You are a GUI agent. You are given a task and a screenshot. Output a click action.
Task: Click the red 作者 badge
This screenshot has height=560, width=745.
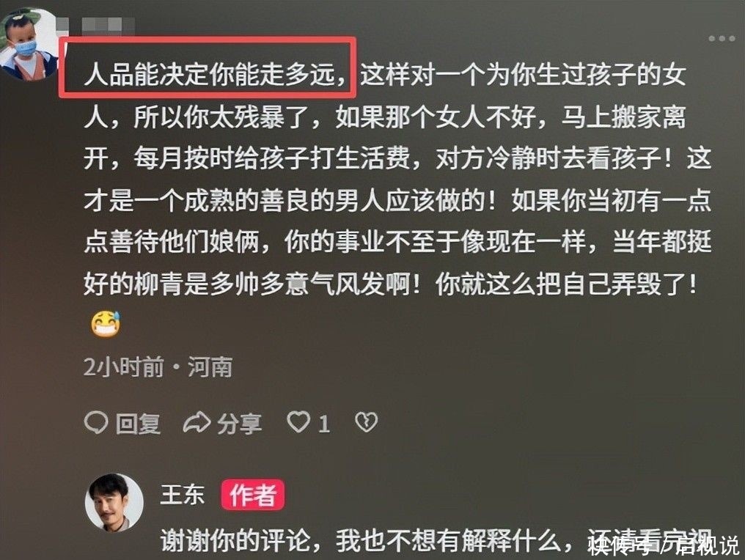point(253,495)
